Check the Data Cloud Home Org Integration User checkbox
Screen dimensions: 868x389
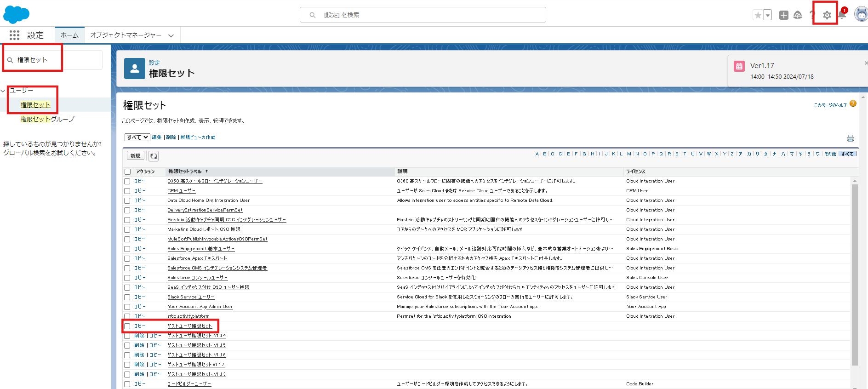[x=127, y=200]
